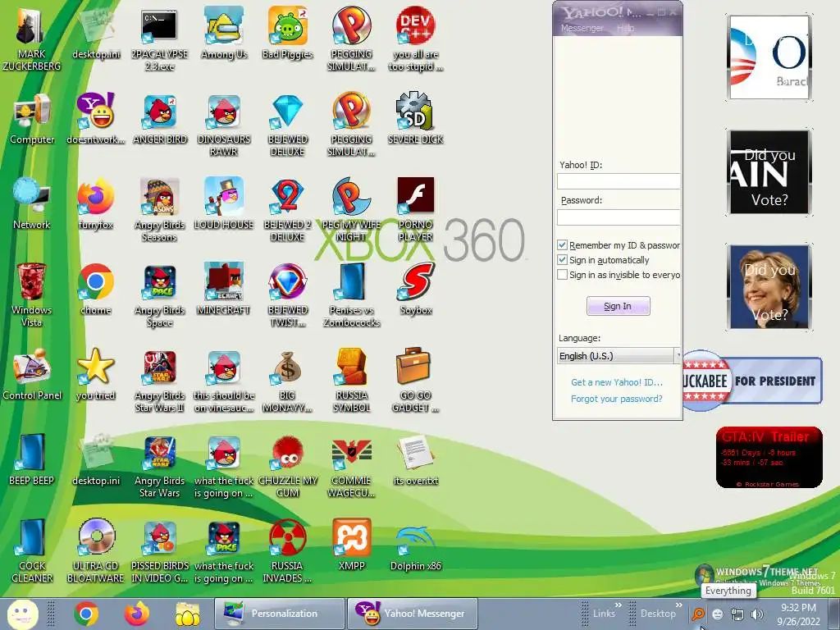Expand the Links toolbar chevron on taskbar
The width and height of the screenshot is (840, 630).
pyautogui.click(x=619, y=605)
